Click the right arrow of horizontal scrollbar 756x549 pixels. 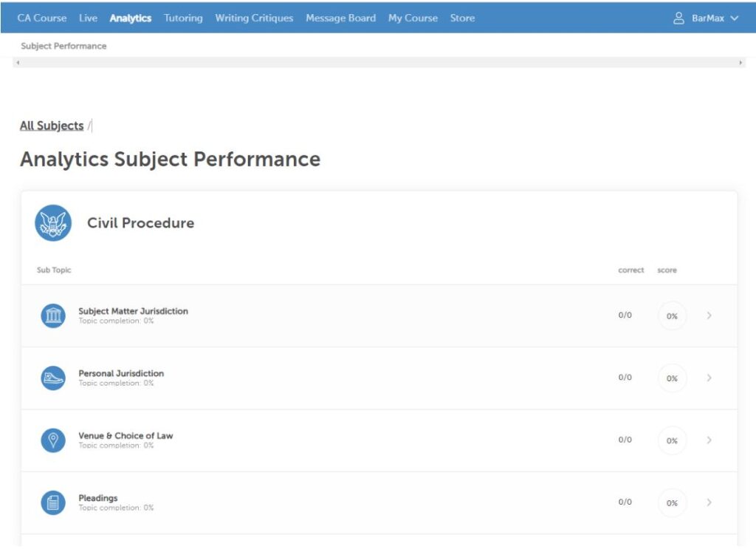coord(740,63)
